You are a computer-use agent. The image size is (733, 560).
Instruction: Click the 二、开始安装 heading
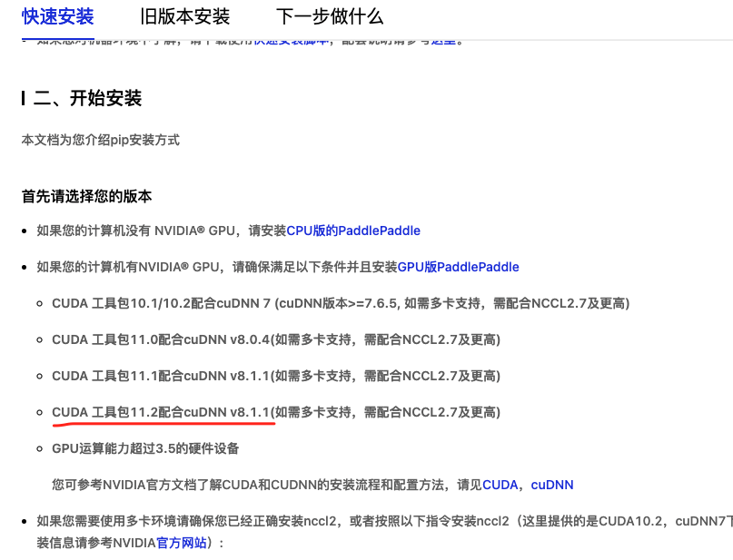pos(87,99)
